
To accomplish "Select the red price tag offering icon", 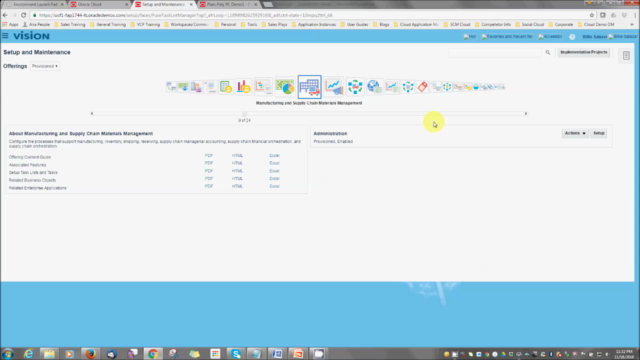I will pyautogui.click(x=422, y=87).
